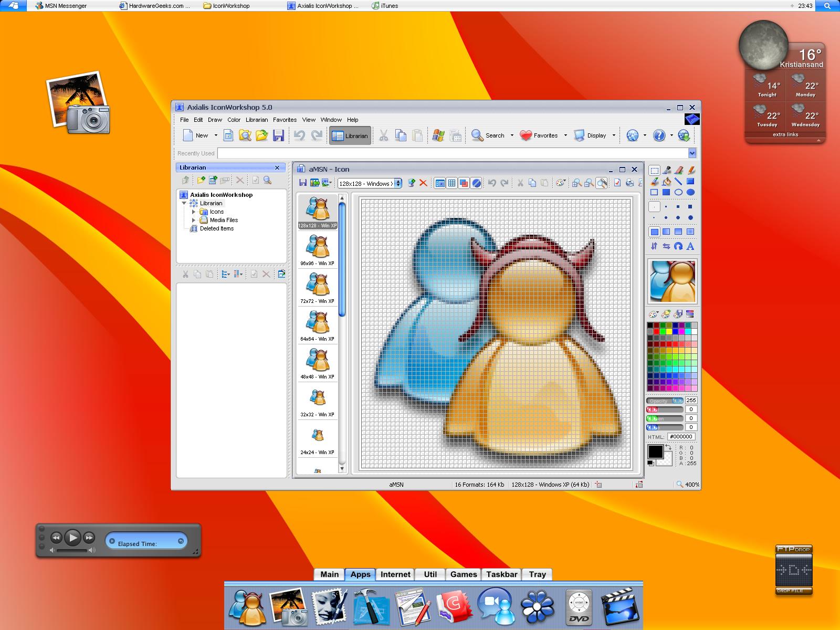
Task: Open the Draw menu
Action: (215, 120)
